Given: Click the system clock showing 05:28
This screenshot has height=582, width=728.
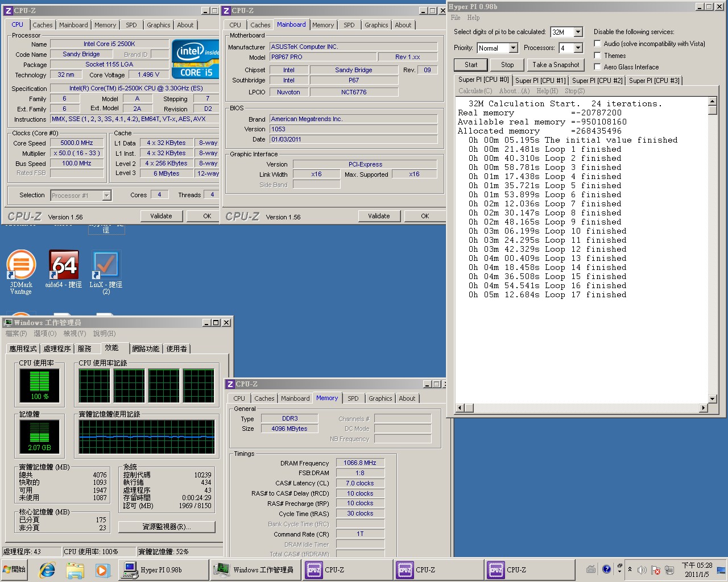Looking at the screenshot, I should click(x=697, y=569).
